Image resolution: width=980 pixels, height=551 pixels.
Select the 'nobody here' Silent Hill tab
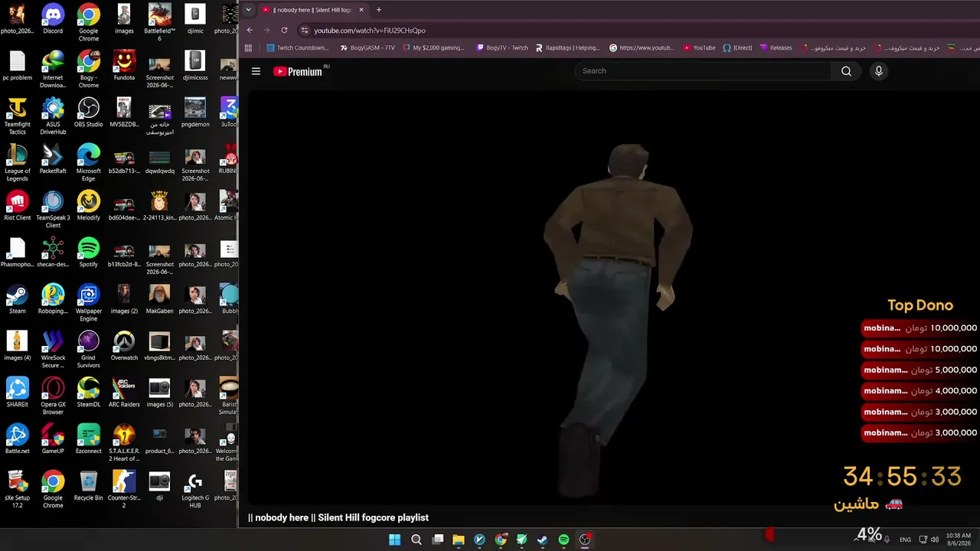tap(312, 10)
